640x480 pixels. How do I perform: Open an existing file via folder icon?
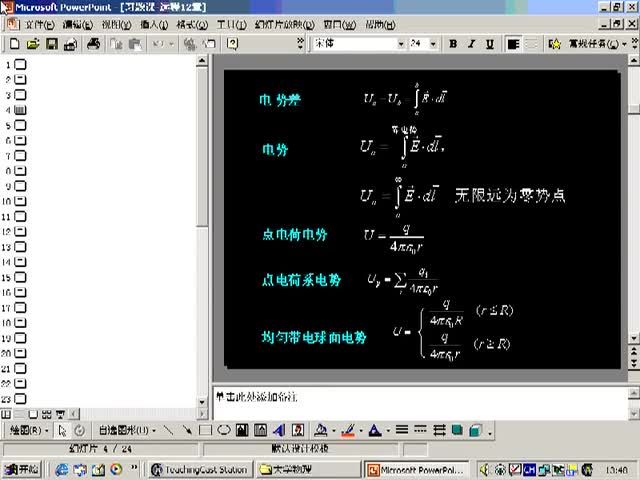coord(33,43)
